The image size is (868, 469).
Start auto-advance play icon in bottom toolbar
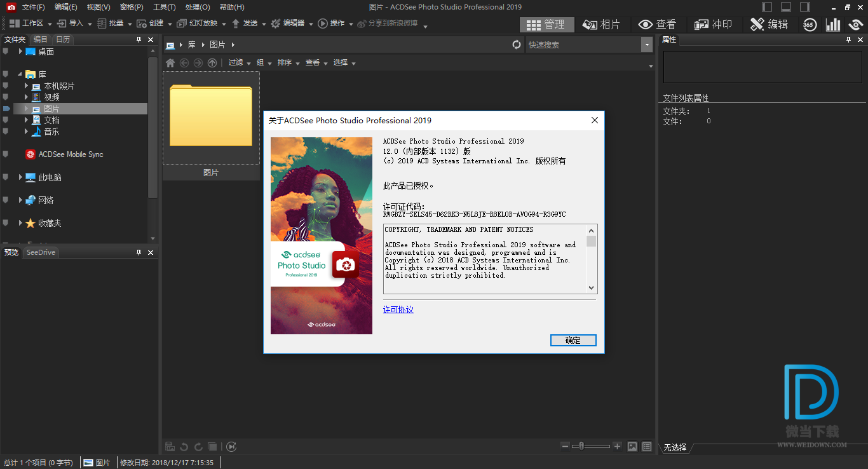pyautogui.click(x=231, y=447)
